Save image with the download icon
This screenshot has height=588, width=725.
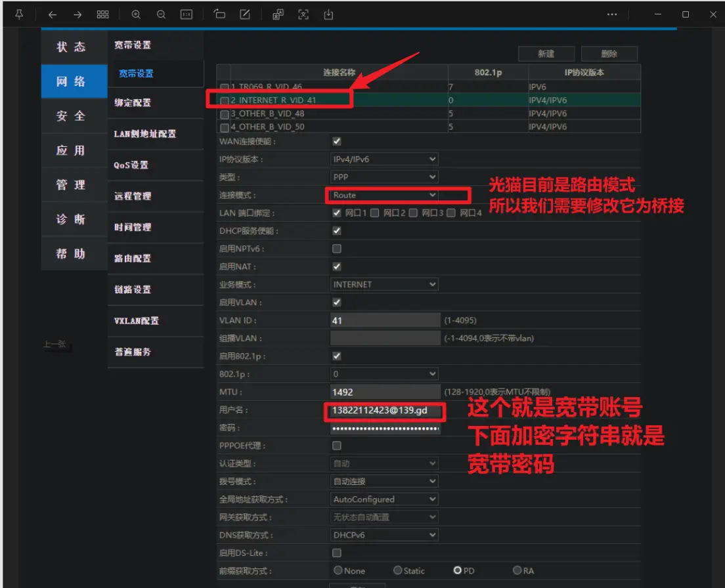coord(328,14)
